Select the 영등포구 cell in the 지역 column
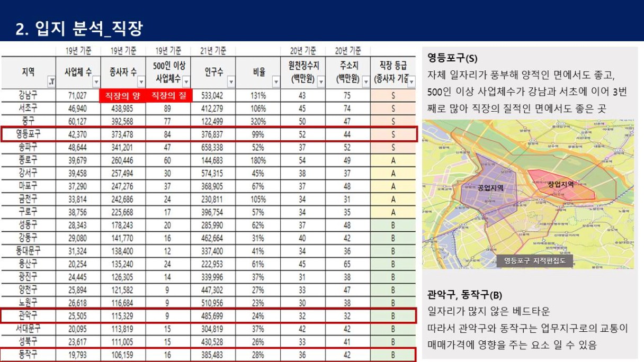 click(28, 134)
